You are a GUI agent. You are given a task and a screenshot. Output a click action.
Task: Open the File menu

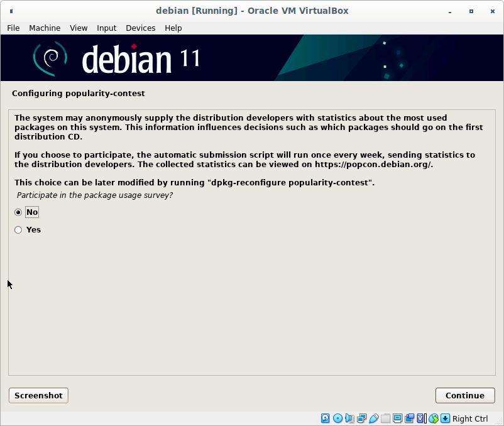coord(13,28)
